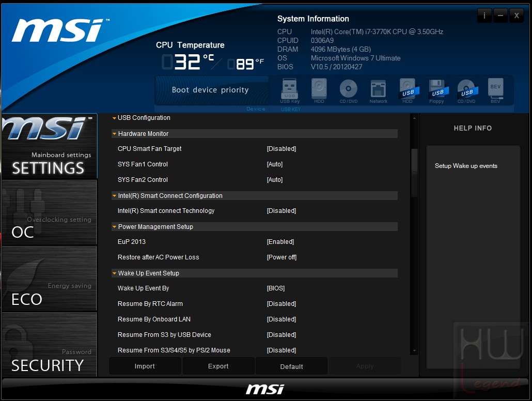Click the 'Boot device priority' label

[x=210, y=90]
